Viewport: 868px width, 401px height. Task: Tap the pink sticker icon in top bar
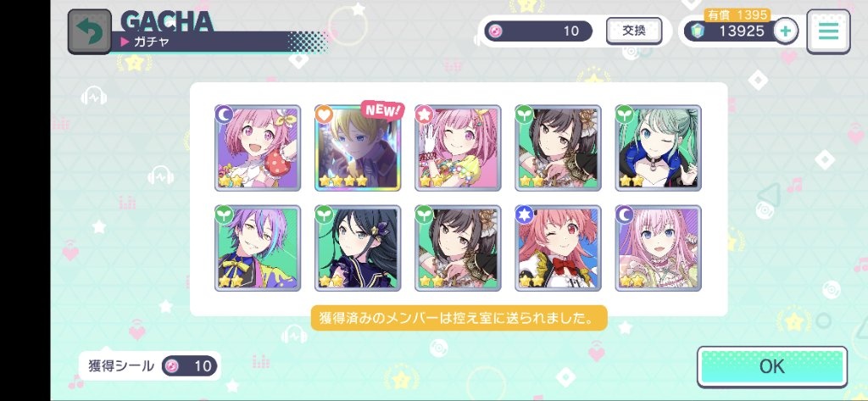point(495,31)
